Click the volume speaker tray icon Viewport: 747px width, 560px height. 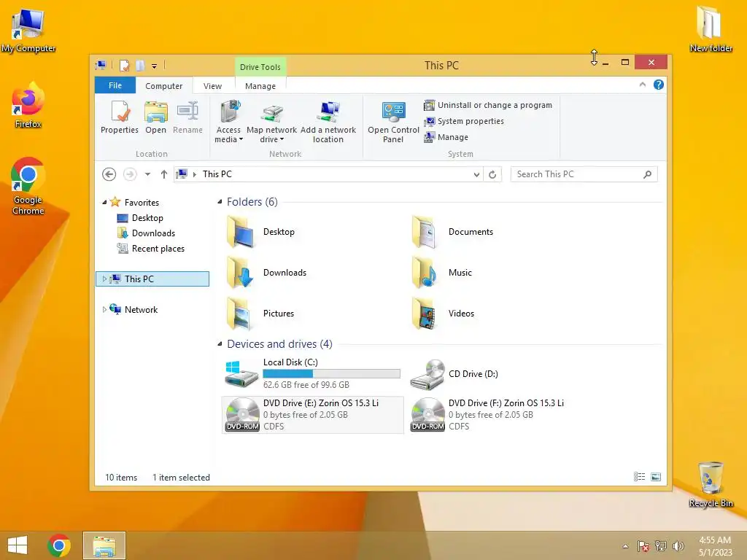(x=678, y=546)
